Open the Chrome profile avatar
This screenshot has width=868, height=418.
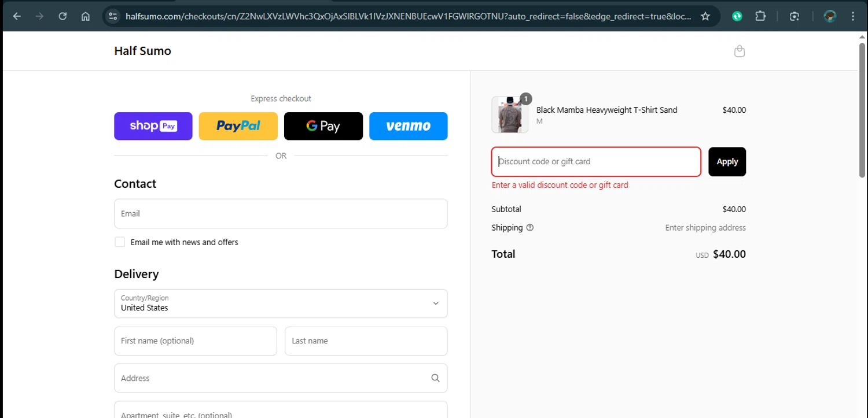point(830,16)
